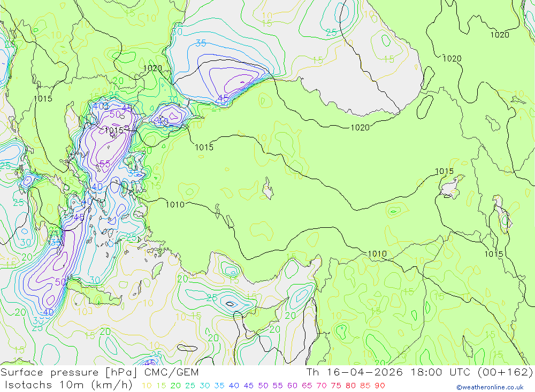Select the legend value 80 in the isotach scale

tap(351, 386)
